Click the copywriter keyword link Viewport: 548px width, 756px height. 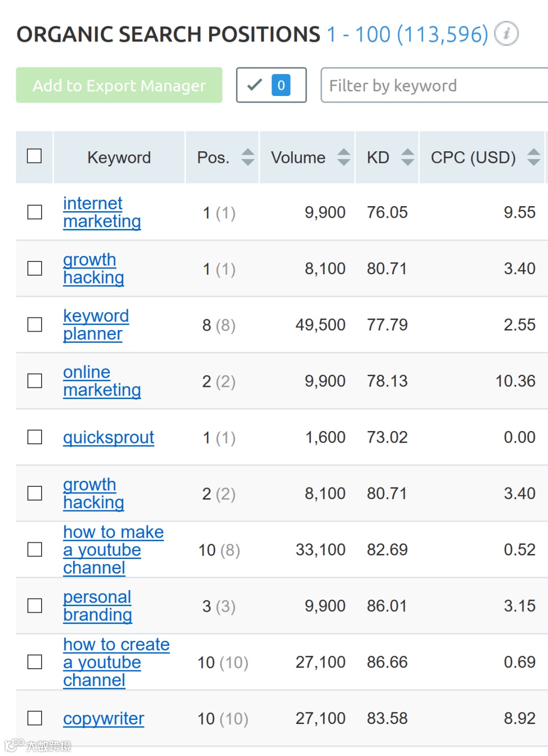tap(104, 718)
